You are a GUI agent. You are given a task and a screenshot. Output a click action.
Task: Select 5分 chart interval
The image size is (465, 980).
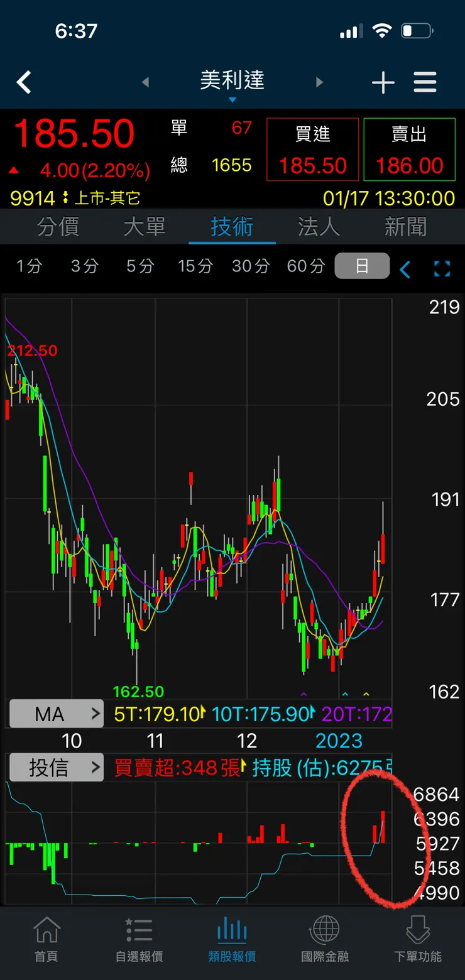click(x=140, y=266)
